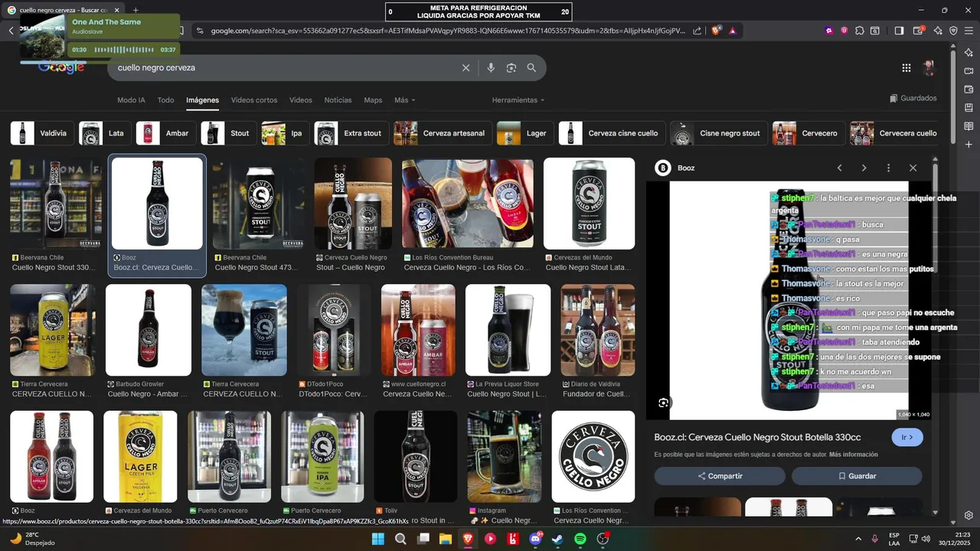Click the refrigeration goal progress bar
Viewport: 980px width, 551px height.
(x=479, y=11)
